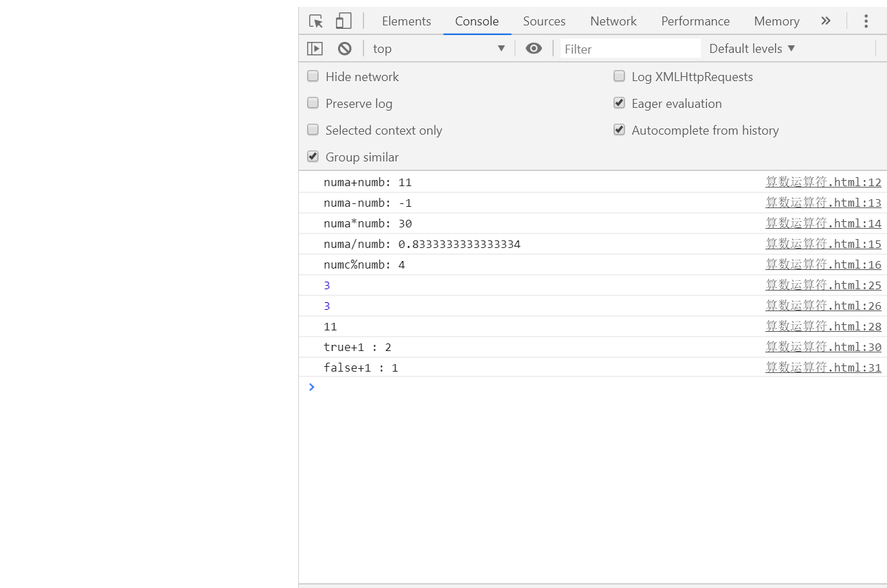This screenshot has width=887, height=588.
Task: Open source link 算数运算符.html:12
Action: 823,182
